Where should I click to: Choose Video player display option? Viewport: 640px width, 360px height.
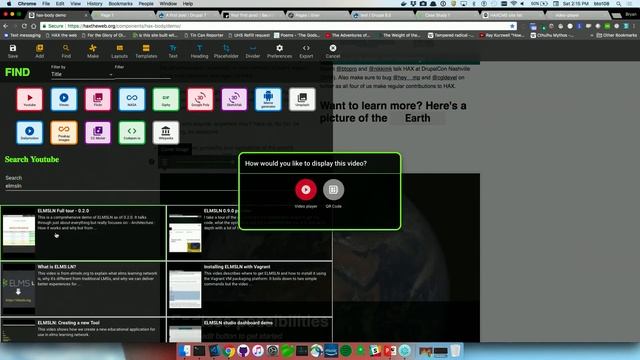pyautogui.click(x=306, y=189)
